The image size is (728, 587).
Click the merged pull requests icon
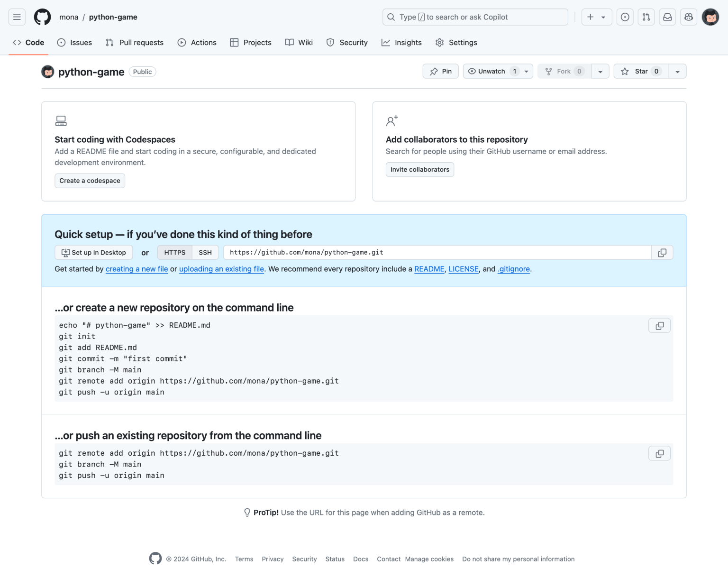pyautogui.click(x=646, y=17)
